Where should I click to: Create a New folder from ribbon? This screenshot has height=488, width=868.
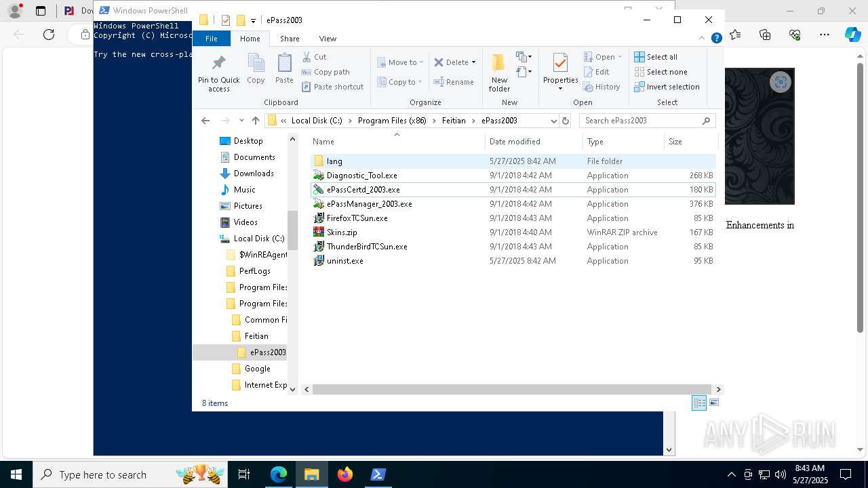(x=499, y=73)
